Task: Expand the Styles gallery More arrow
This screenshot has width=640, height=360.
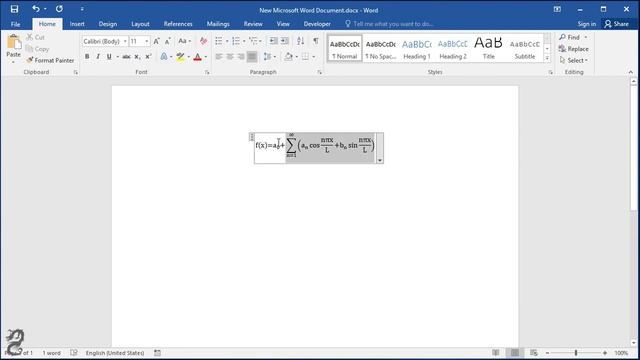Action: pos(547,58)
